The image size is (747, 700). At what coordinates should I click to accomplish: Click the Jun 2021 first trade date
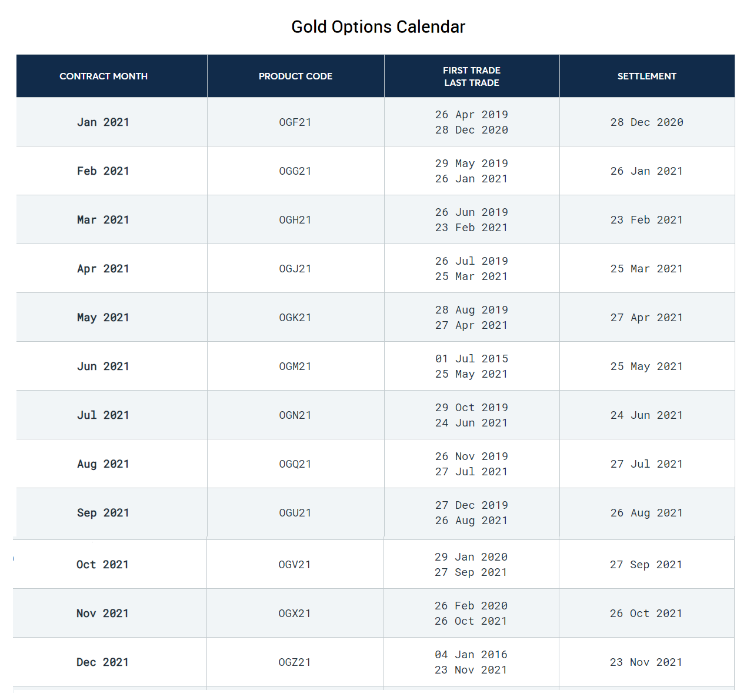[x=471, y=358]
